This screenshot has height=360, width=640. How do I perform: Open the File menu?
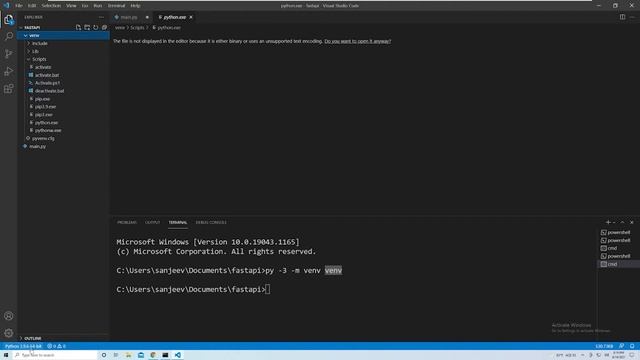(x=19, y=6)
